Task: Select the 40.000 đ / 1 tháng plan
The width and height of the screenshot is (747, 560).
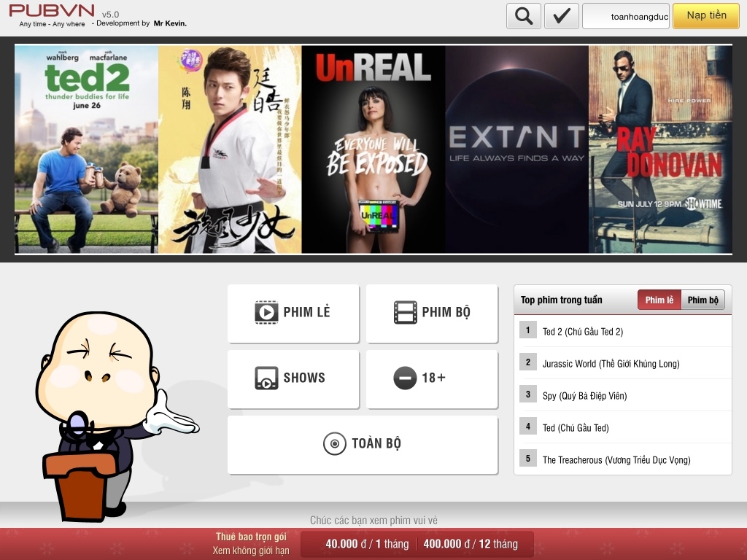Action: tap(368, 544)
